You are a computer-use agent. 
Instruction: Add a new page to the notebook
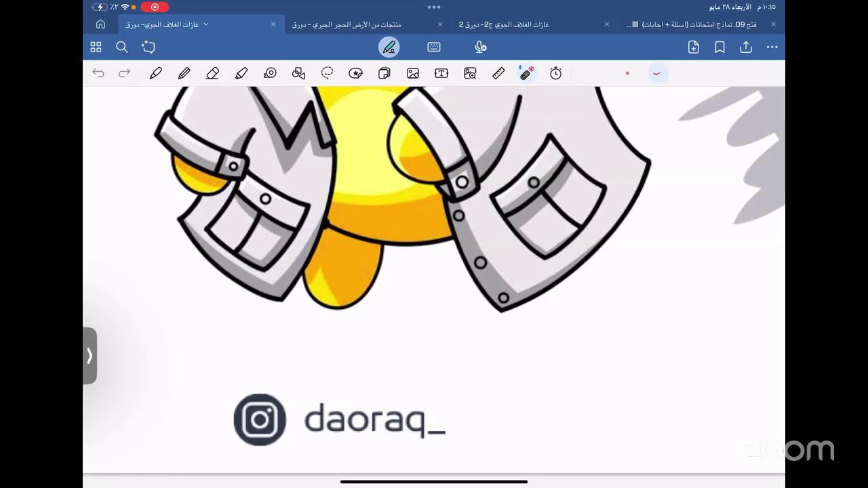coord(694,47)
